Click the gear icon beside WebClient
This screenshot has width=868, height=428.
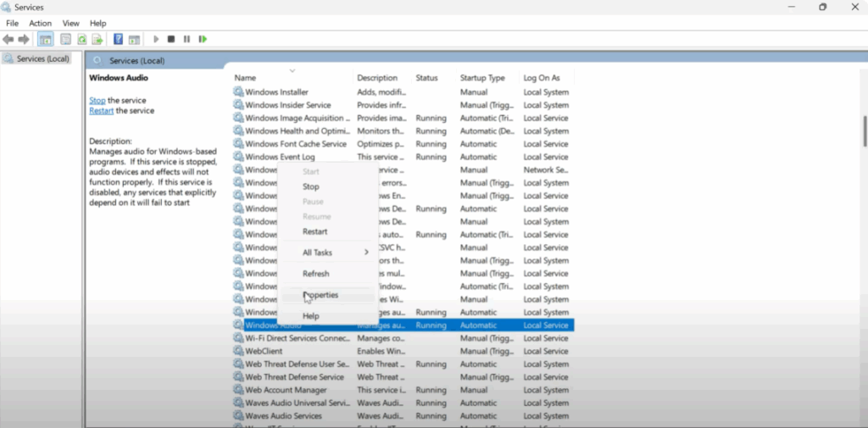click(238, 351)
